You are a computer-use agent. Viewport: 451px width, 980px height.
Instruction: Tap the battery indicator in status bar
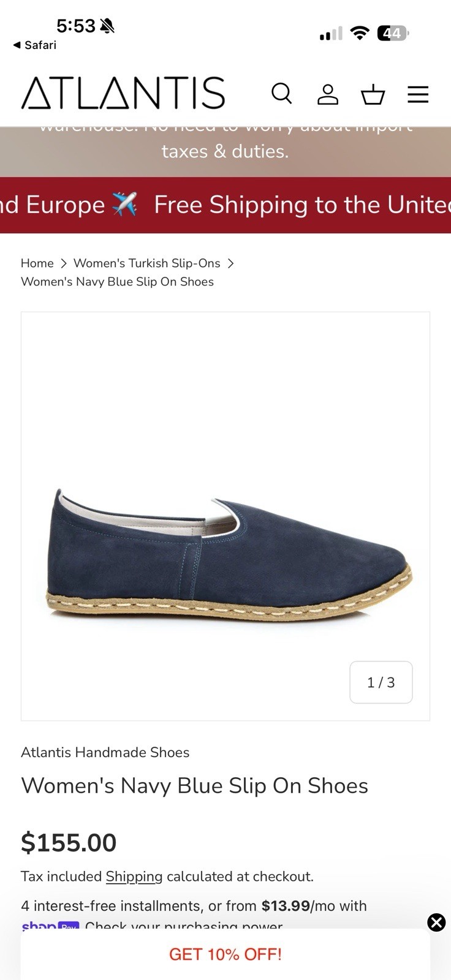[x=393, y=33]
